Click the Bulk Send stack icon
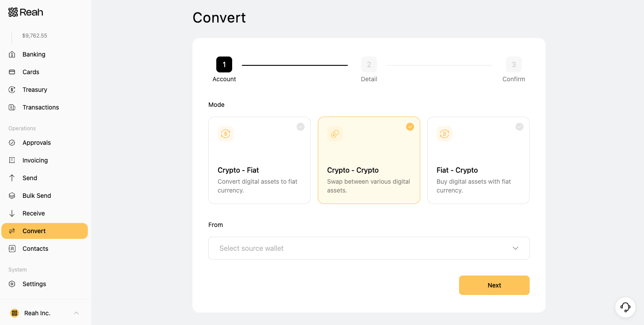The image size is (644, 325). pos(12,196)
